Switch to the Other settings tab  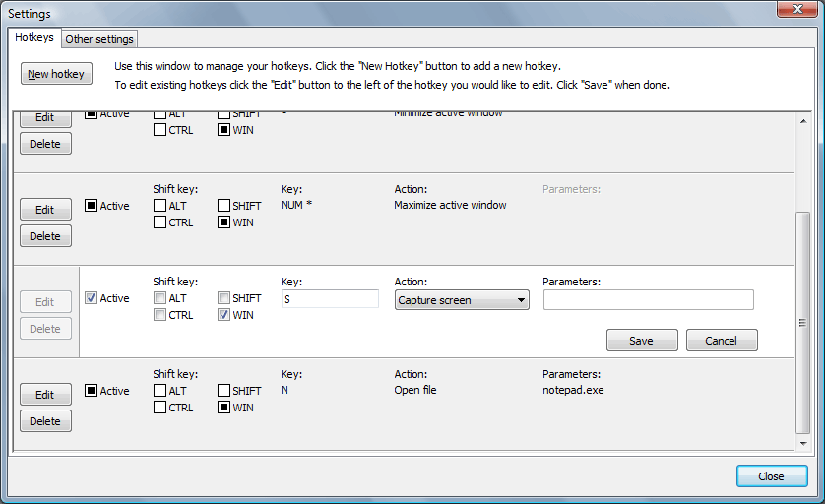point(99,39)
